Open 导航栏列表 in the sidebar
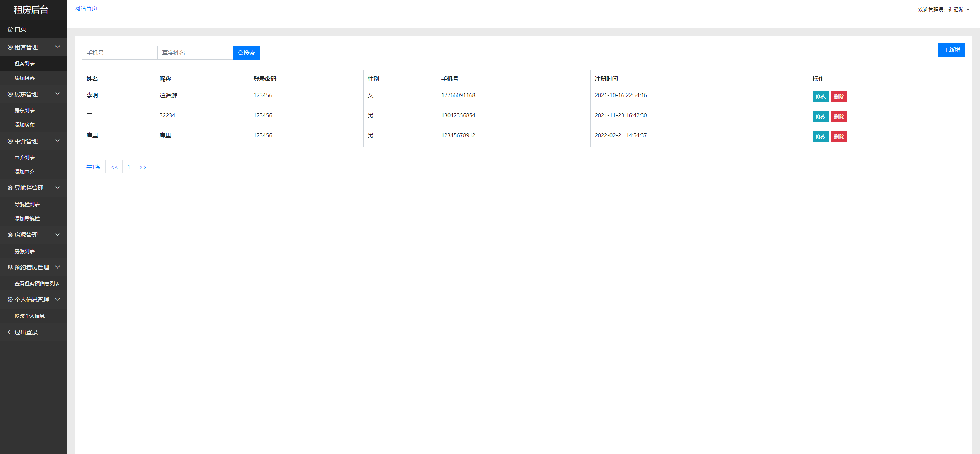 33,204
